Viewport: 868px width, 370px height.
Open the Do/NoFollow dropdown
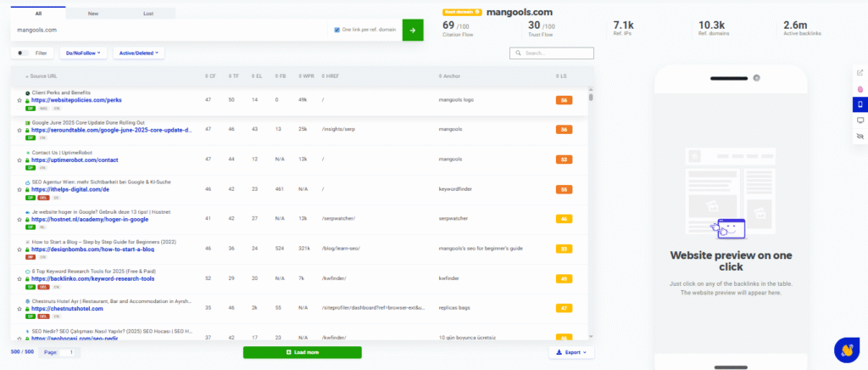pos(83,53)
